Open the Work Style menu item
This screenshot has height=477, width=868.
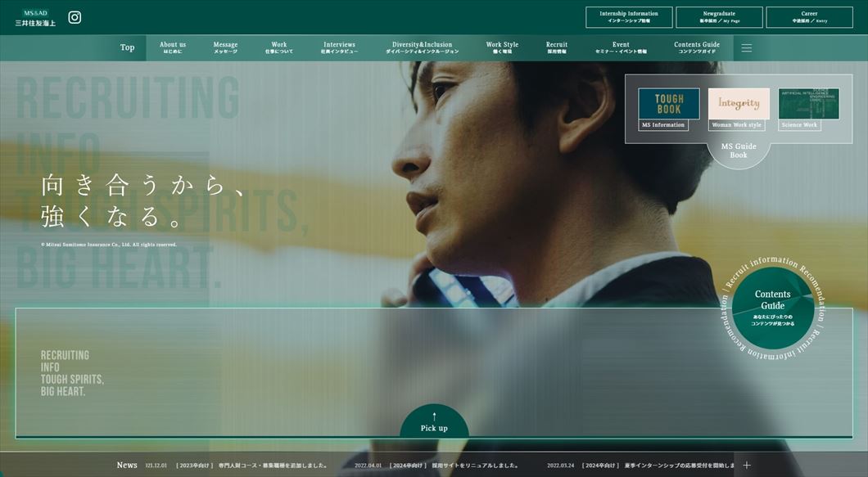tap(502, 47)
